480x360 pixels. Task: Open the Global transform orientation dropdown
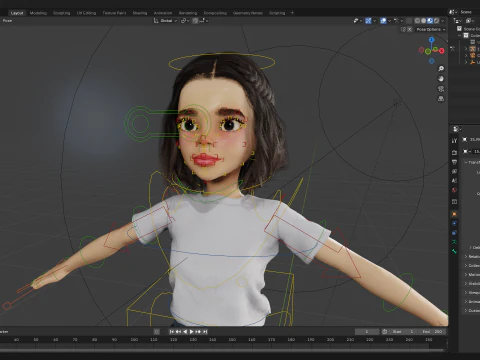click(x=166, y=21)
